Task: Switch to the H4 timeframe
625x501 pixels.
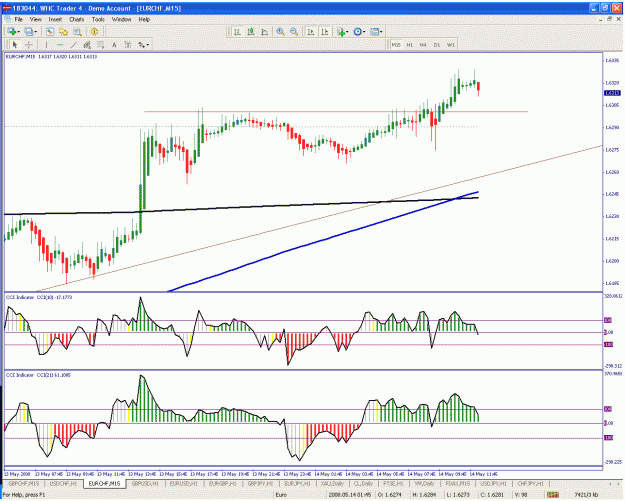Action: coord(423,45)
